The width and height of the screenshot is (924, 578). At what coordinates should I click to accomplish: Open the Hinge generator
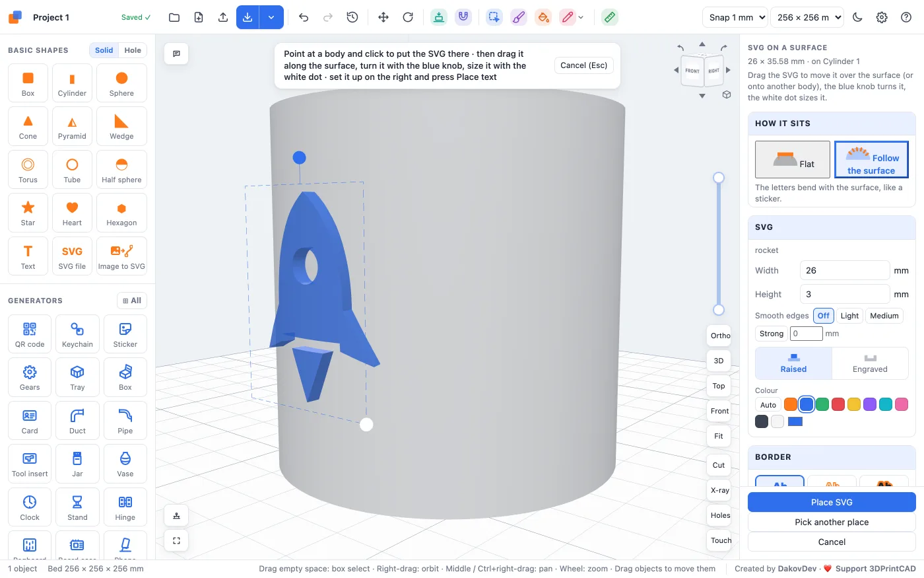click(125, 507)
